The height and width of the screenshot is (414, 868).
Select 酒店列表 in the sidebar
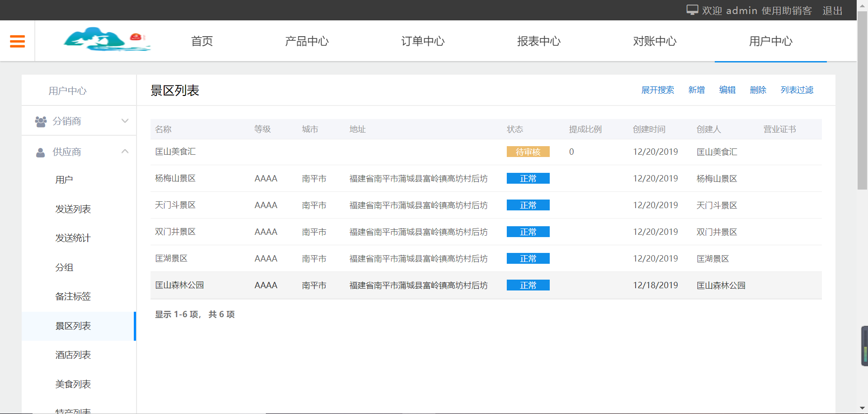pos(73,355)
